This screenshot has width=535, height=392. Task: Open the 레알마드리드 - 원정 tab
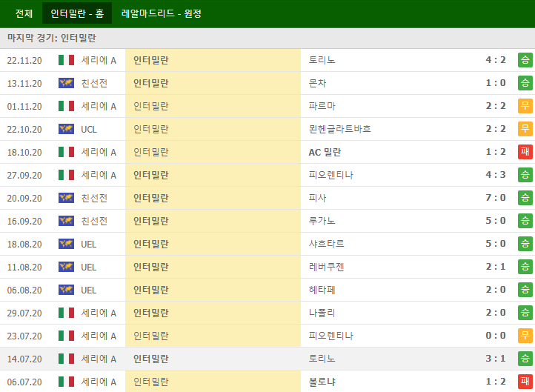[x=162, y=13]
